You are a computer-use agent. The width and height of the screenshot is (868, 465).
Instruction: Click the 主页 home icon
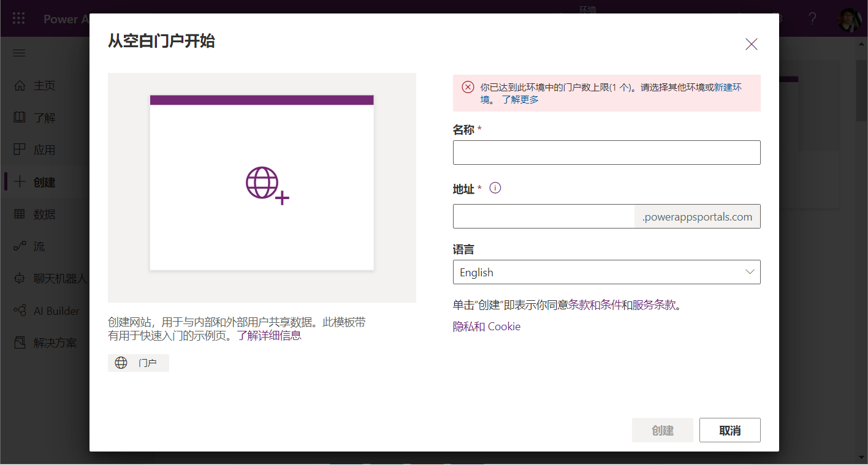(x=20, y=86)
